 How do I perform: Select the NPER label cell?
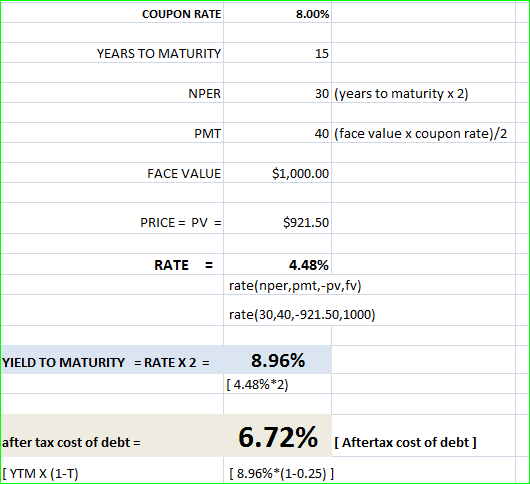(x=204, y=94)
